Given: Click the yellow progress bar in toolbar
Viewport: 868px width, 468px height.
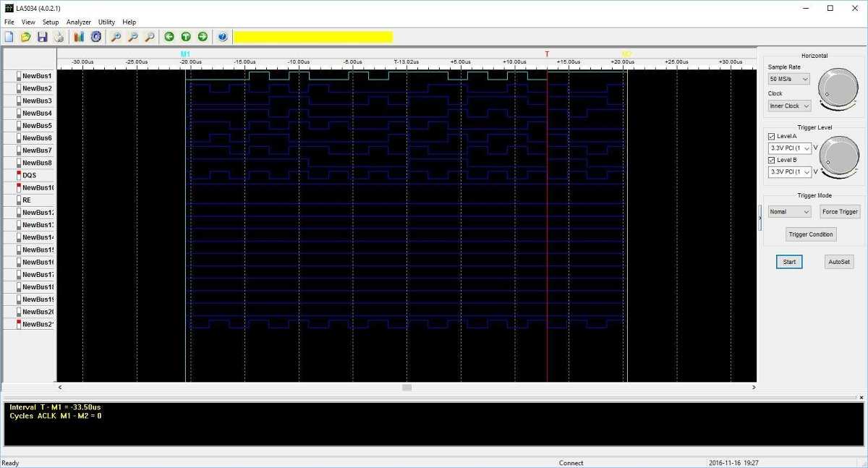Looking at the screenshot, I should click(x=312, y=37).
